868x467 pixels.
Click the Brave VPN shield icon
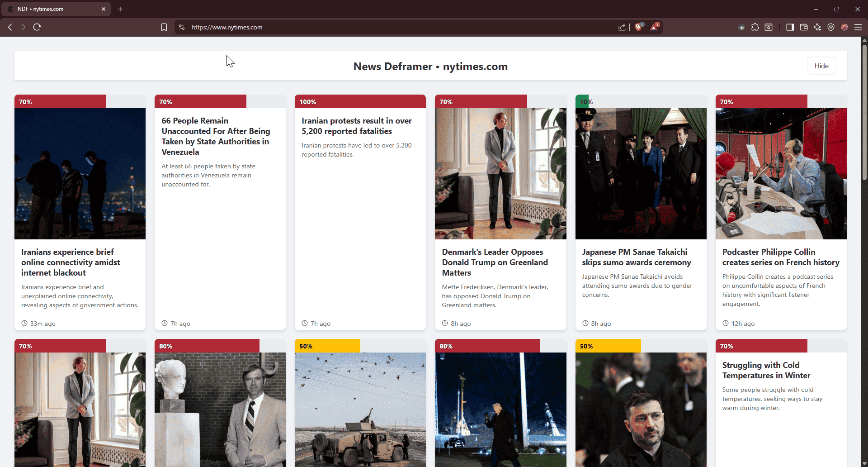pos(830,27)
